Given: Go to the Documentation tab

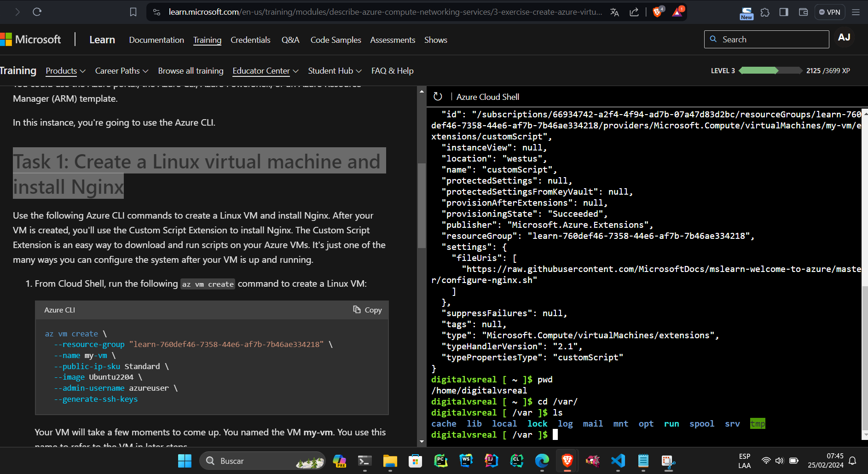Looking at the screenshot, I should coord(156,40).
